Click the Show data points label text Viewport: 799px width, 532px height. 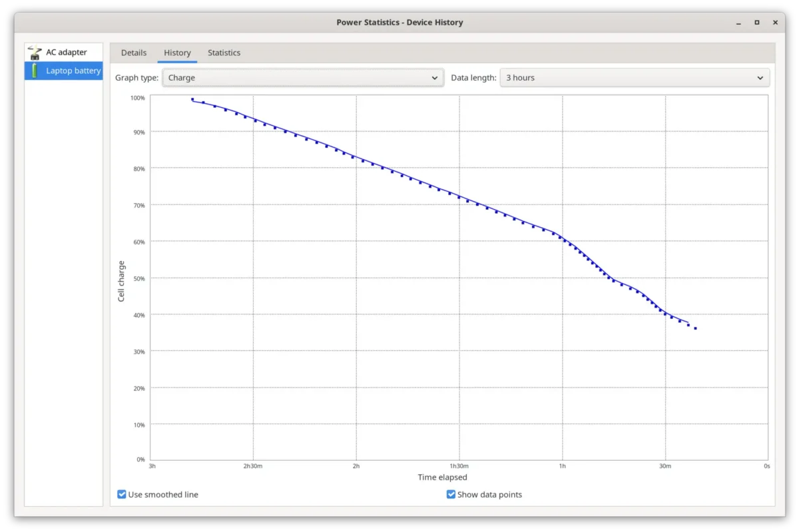(x=489, y=495)
